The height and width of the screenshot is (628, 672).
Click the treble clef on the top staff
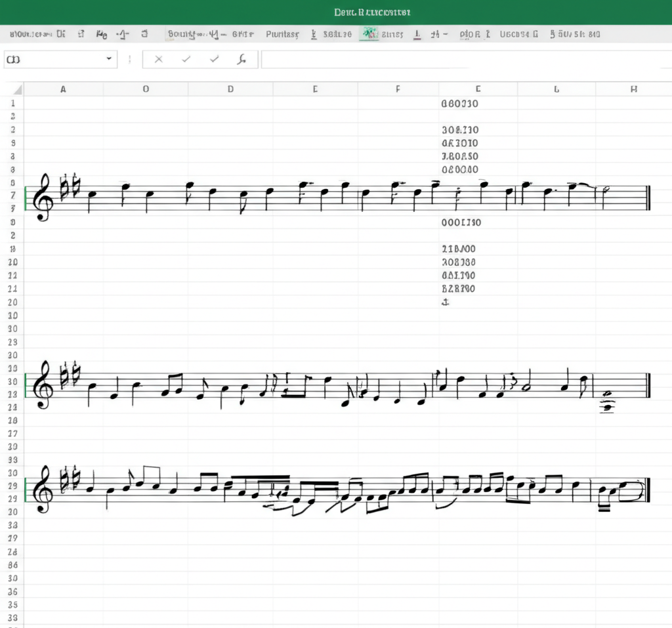(45, 198)
